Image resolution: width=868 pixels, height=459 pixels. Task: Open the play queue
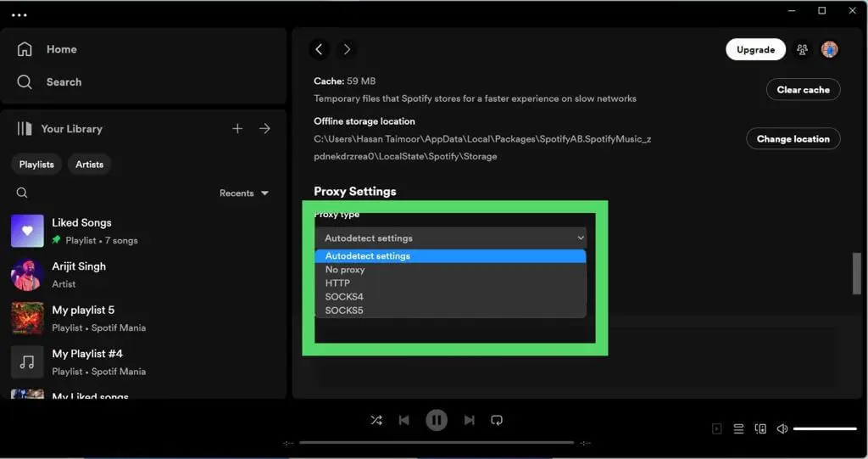coord(738,428)
